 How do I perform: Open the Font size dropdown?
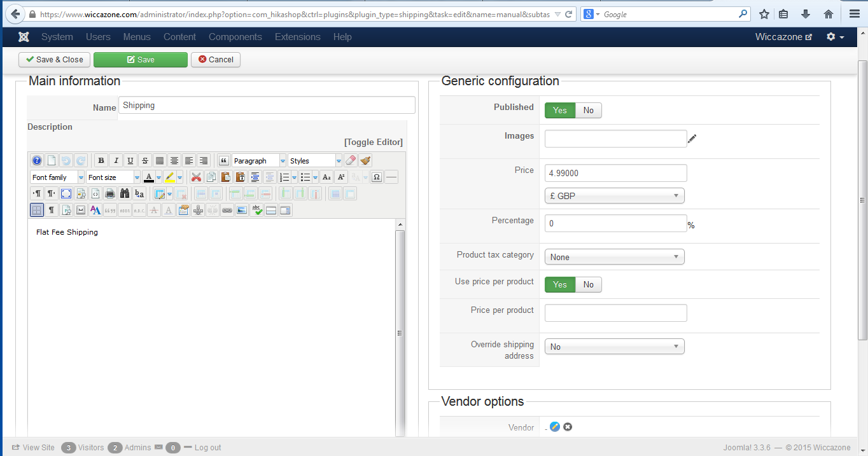pos(113,177)
